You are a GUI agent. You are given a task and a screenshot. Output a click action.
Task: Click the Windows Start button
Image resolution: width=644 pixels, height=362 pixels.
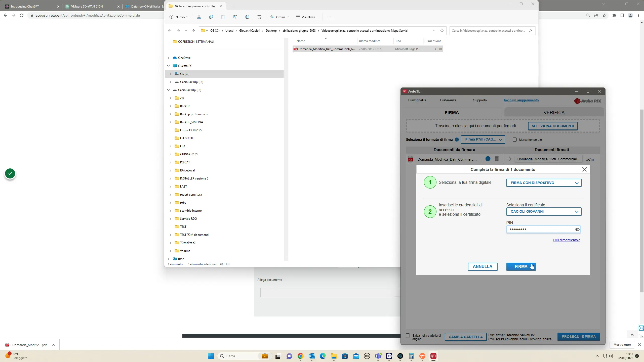(211, 356)
